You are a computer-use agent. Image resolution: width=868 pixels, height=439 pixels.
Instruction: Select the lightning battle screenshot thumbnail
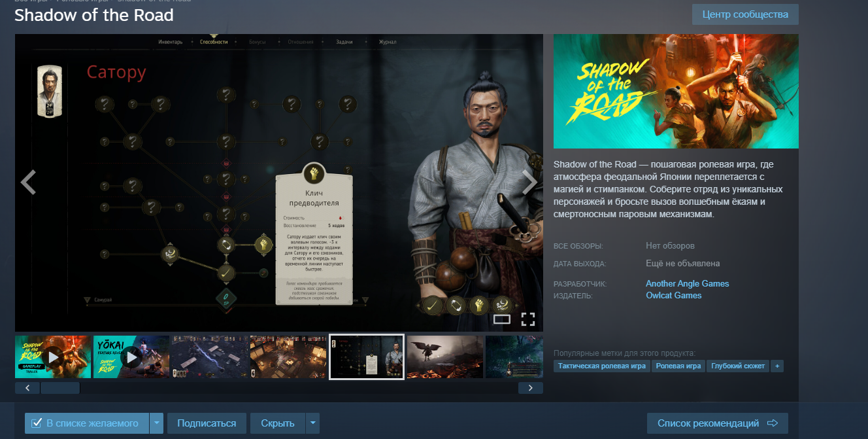coord(210,357)
